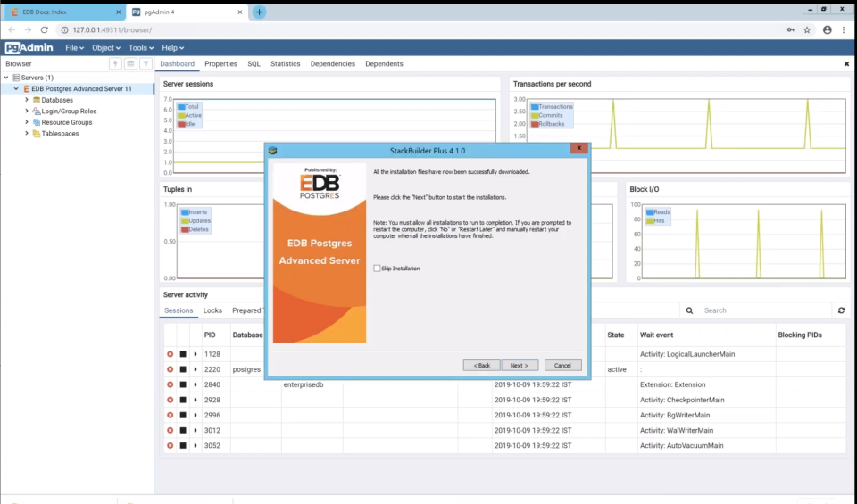Tick the Skip Installation checkbox
The image size is (857, 504).
click(x=377, y=269)
